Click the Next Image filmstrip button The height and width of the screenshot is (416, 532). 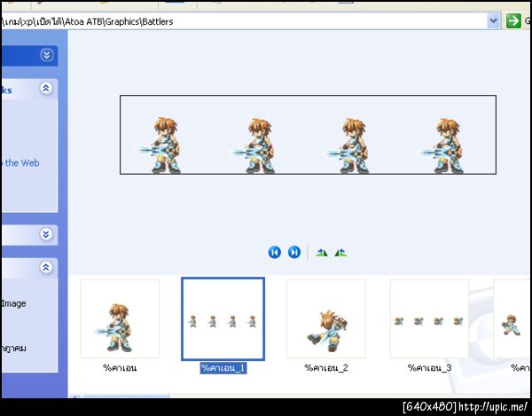[x=294, y=253]
